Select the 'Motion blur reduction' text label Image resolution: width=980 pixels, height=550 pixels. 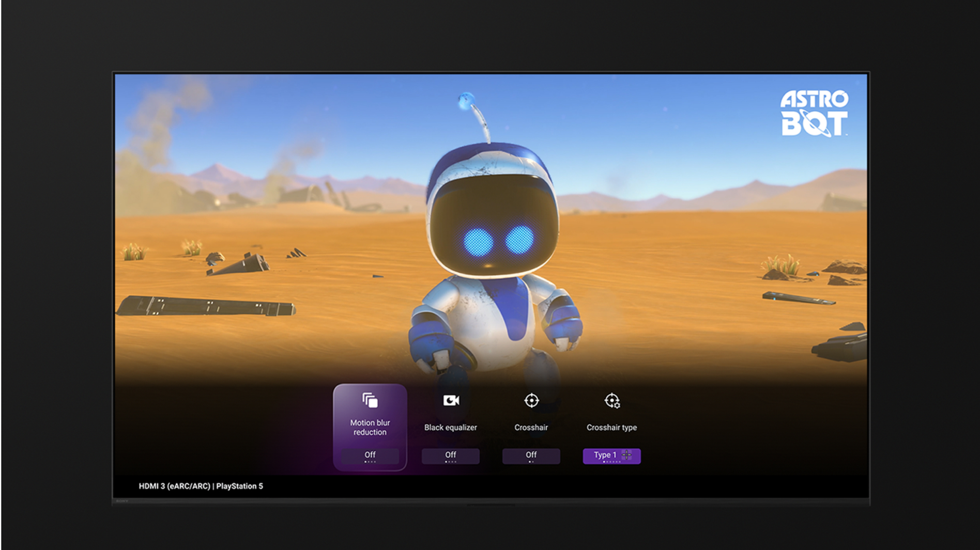(370, 428)
